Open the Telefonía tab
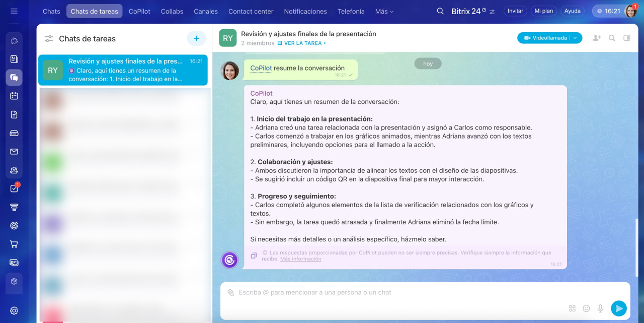Image resolution: width=644 pixels, height=323 pixels. pos(351,11)
